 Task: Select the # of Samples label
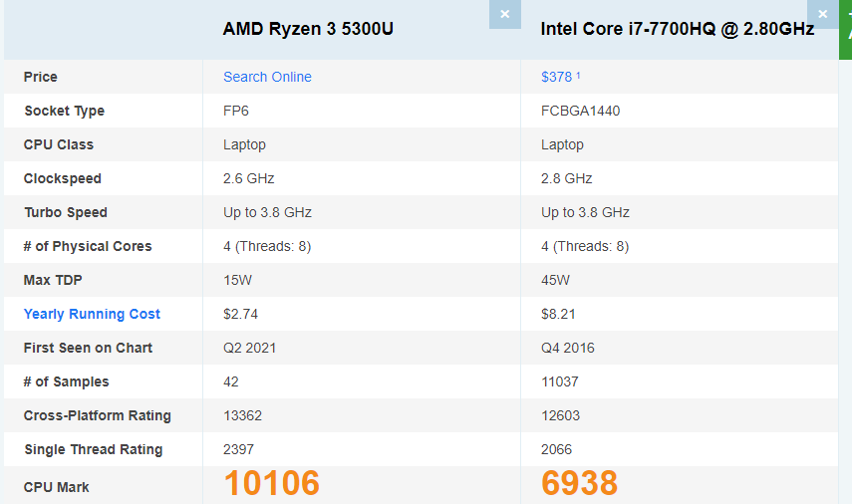(x=67, y=381)
